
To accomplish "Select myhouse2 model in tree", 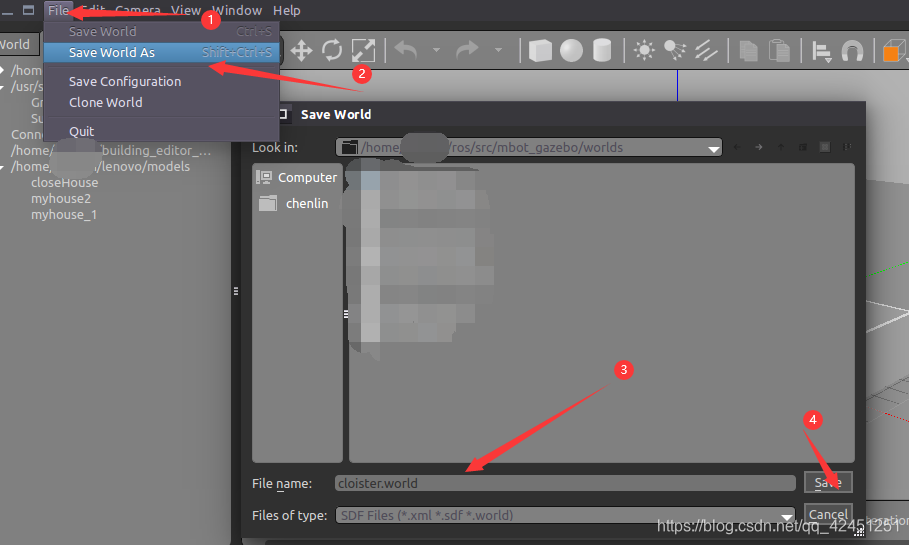I will pyautogui.click(x=61, y=199).
